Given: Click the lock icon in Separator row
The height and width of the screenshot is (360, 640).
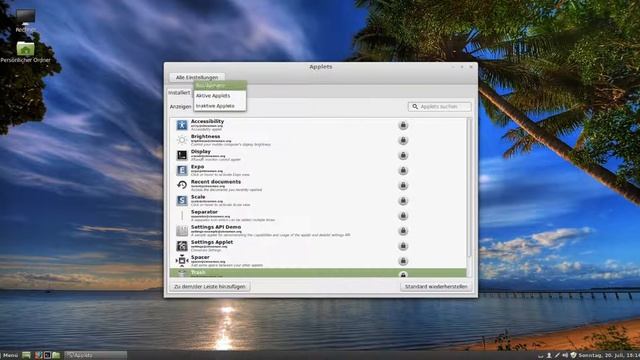Looking at the screenshot, I should click(403, 216).
